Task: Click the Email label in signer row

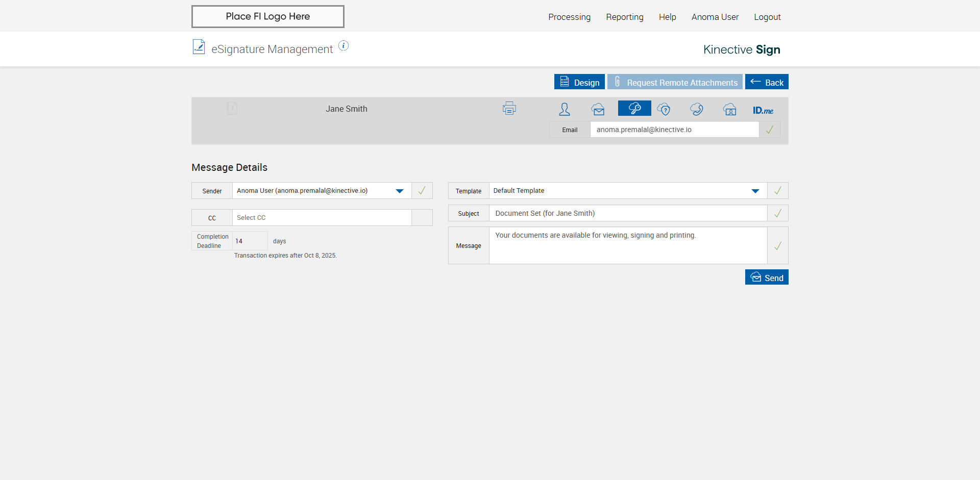Action: (x=570, y=130)
